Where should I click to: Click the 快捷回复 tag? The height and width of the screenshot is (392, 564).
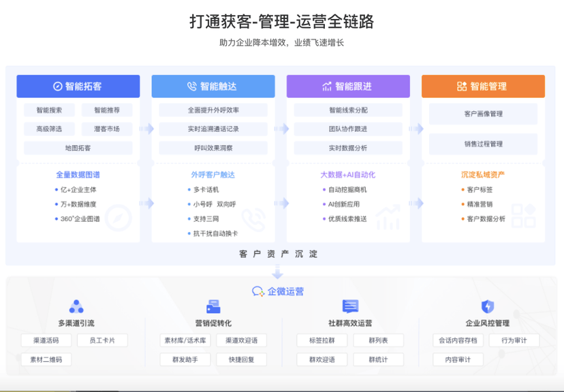pyautogui.click(x=241, y=359)
